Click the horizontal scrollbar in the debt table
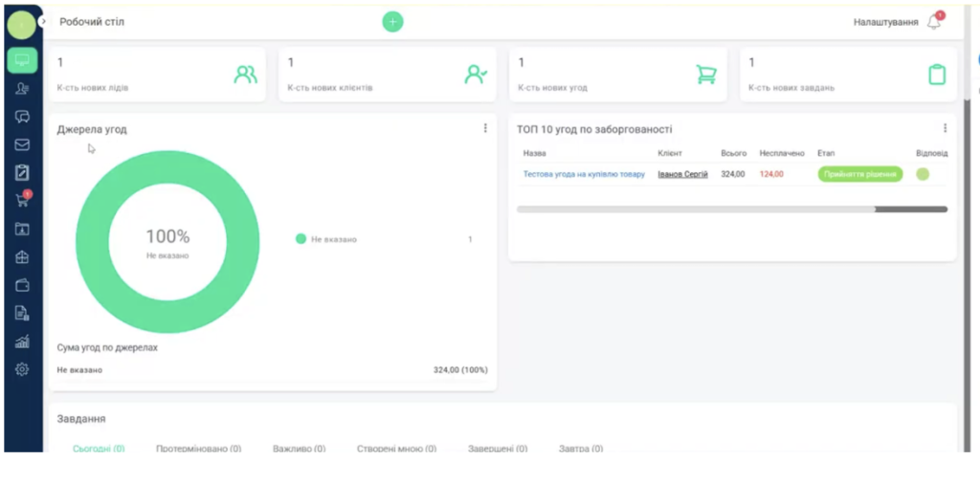Viewport: 980px width, 483px height. (696, 209)
